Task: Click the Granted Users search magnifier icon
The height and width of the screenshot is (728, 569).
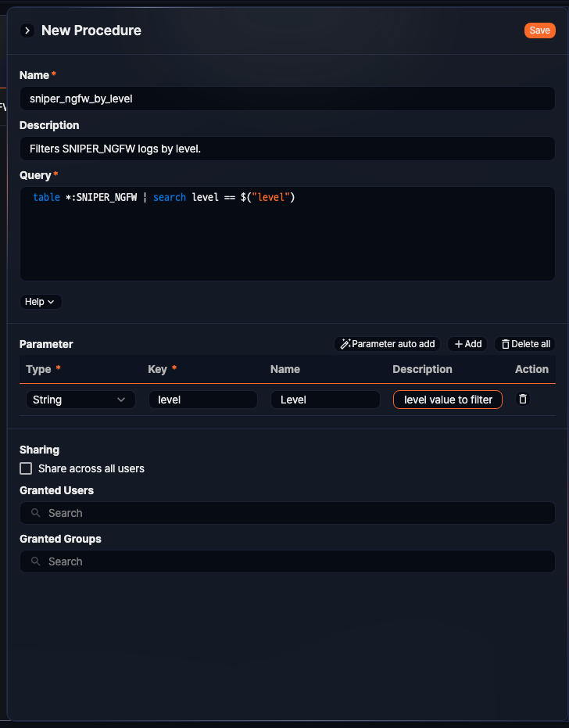Action: point(36,513)
